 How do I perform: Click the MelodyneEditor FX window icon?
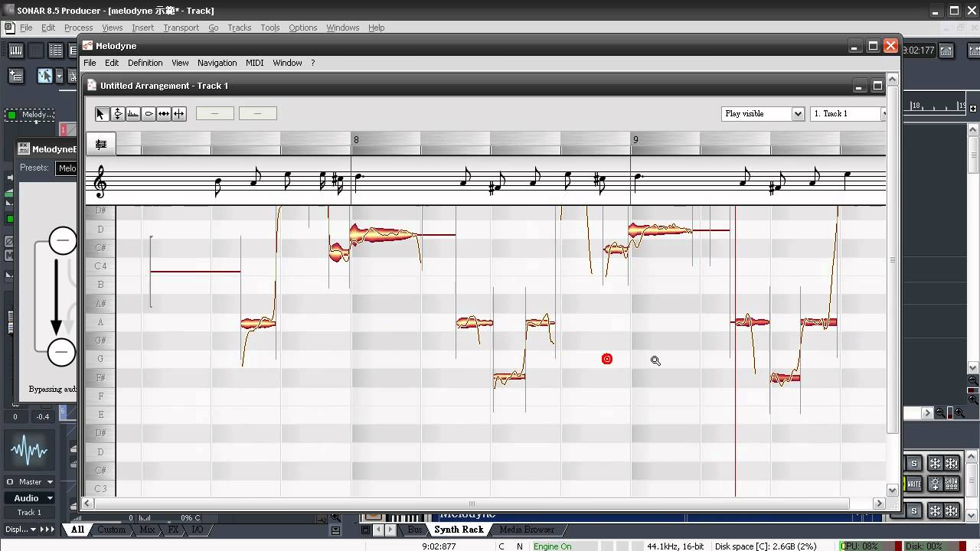point(23,149)
